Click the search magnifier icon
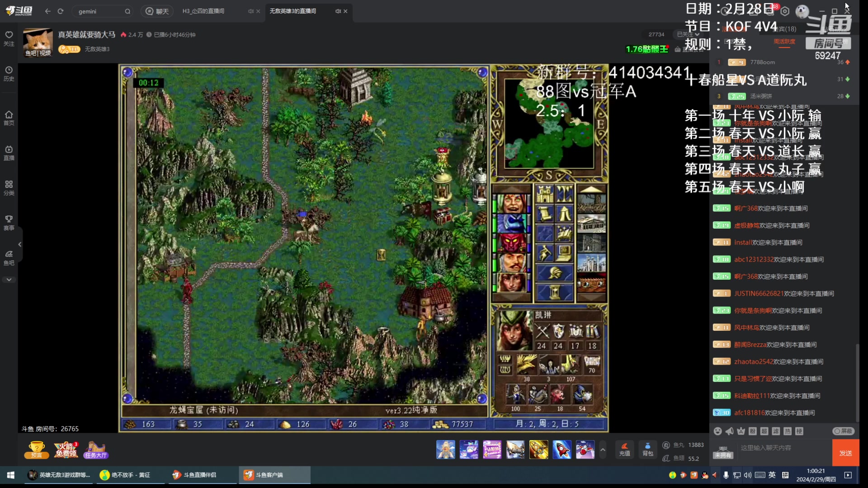This screenshot has width=868, height=488. [x=127, y=11]
